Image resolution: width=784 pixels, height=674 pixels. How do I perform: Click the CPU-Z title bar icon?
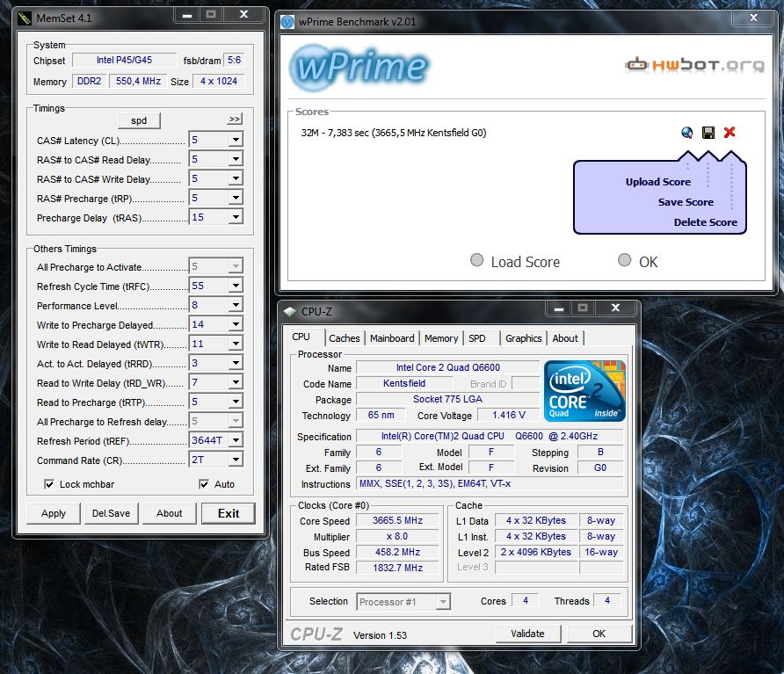[x=290, y=311]
